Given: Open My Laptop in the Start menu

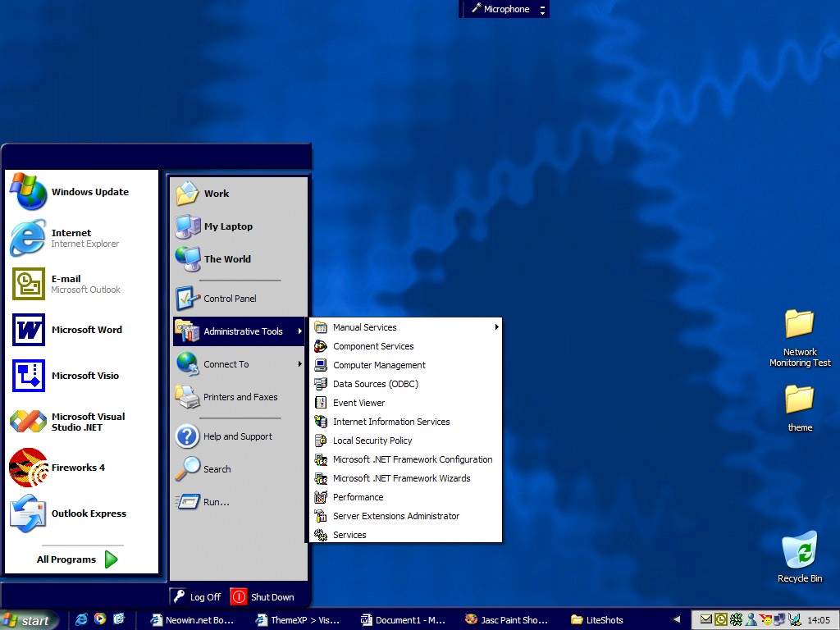Looking at the screenshot, I should click(239, 226).
